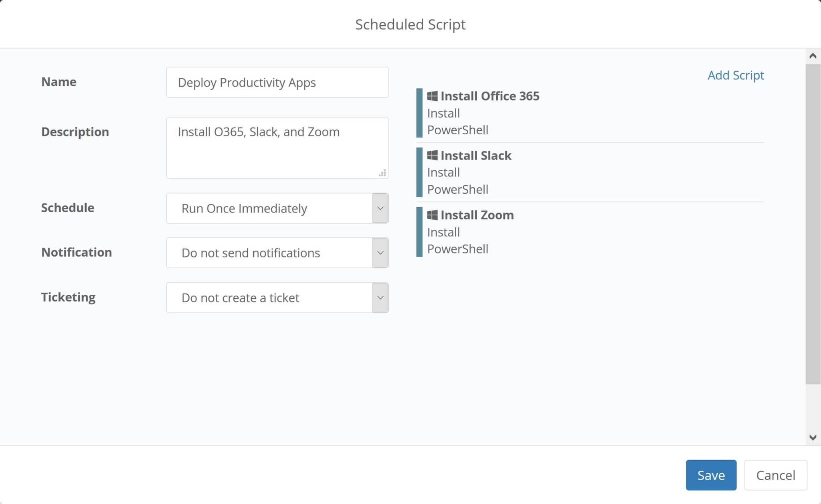
Task: Click the Windows icon next to Install Slack
Action: pos(432,155)
